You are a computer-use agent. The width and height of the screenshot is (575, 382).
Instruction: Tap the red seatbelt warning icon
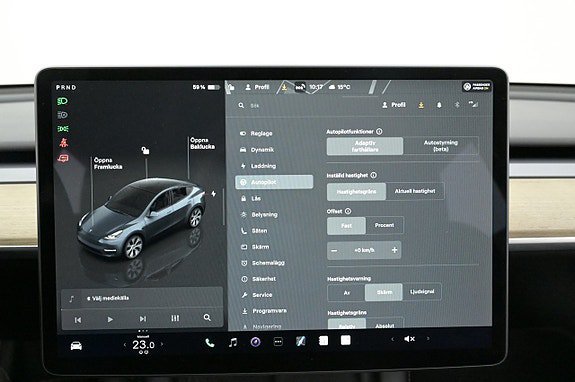(x=64, y=142)
